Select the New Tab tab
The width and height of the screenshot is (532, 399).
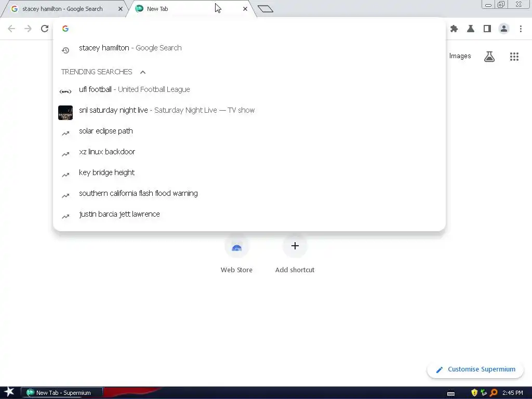tap(190, 9)
